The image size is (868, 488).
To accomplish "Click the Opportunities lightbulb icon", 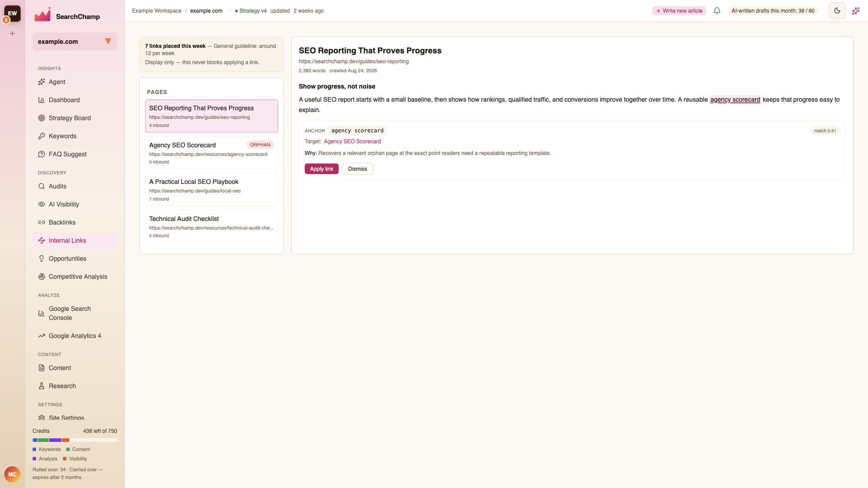I will 42,258.
